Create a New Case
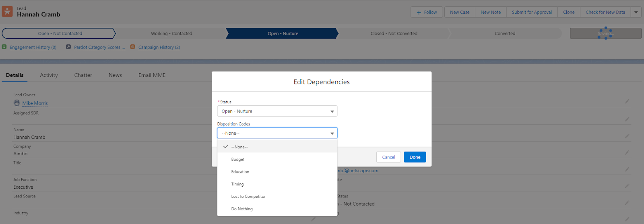Viewport: 644px width, 224px height. [x=460, y=12]
